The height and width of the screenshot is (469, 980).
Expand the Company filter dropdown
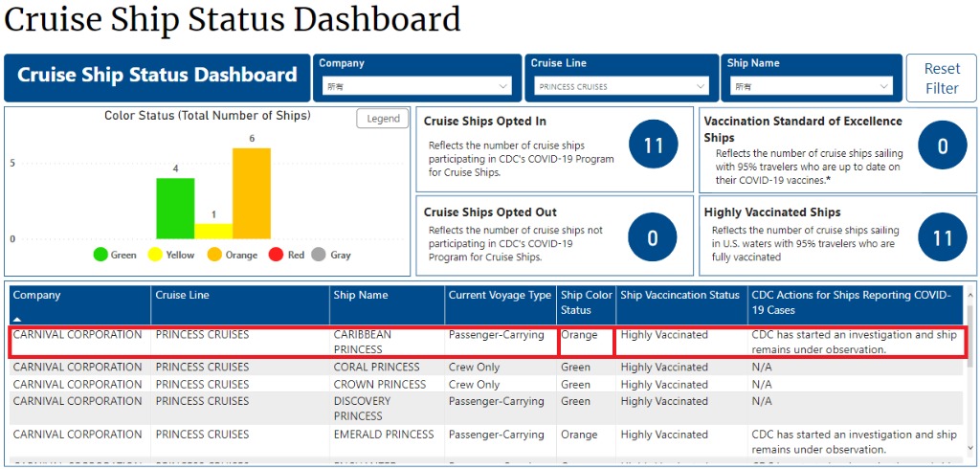417,87
